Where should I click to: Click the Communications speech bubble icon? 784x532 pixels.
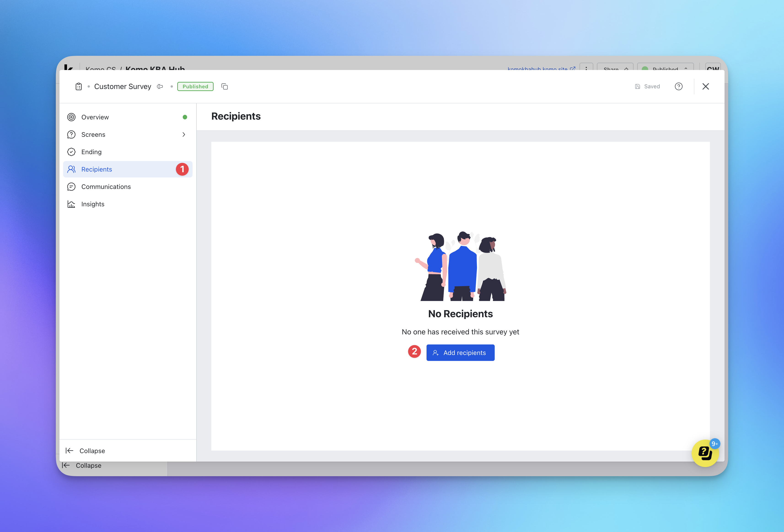(x=71, y=187)
